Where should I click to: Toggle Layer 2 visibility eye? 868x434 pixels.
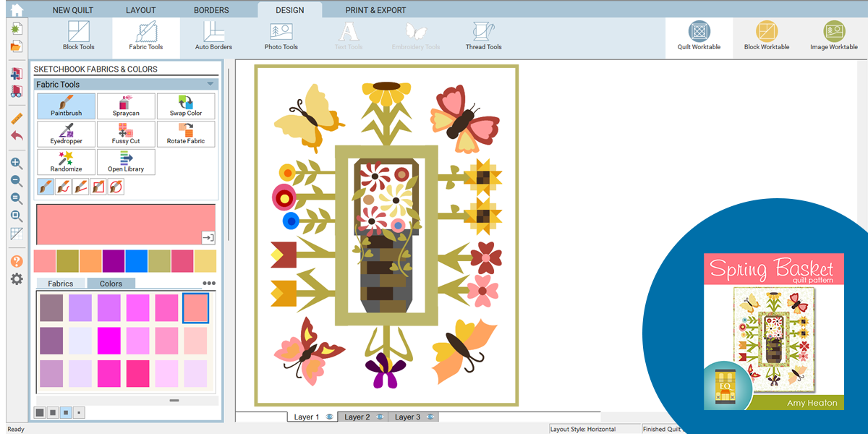coord(380,417)
